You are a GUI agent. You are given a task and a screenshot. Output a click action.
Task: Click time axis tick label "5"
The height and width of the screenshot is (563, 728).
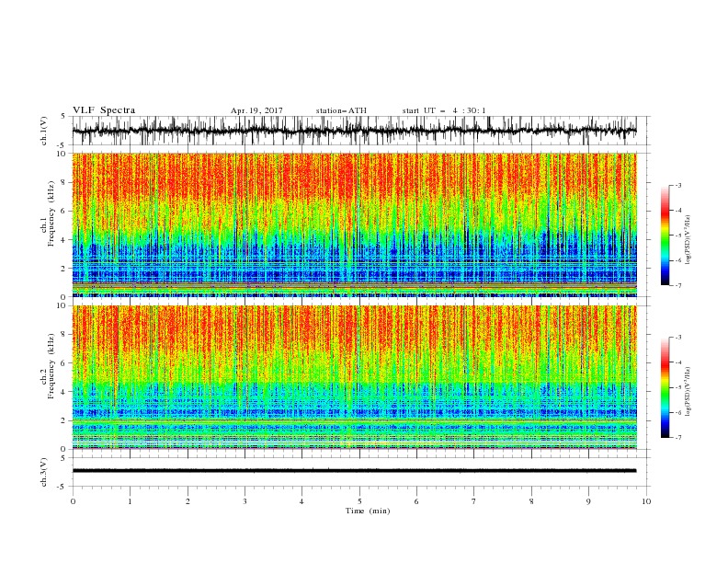click(x=359, y=501)
